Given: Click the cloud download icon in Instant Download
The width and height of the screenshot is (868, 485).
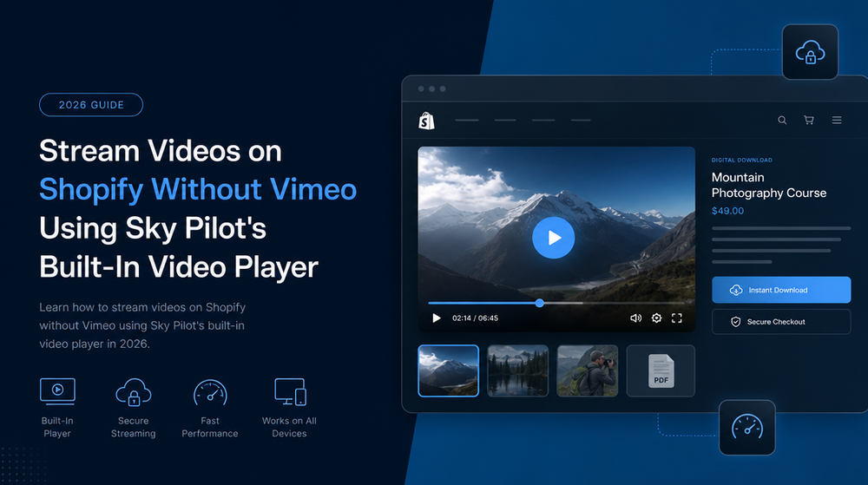Looking at the screenshot, I should pos(736,290).
